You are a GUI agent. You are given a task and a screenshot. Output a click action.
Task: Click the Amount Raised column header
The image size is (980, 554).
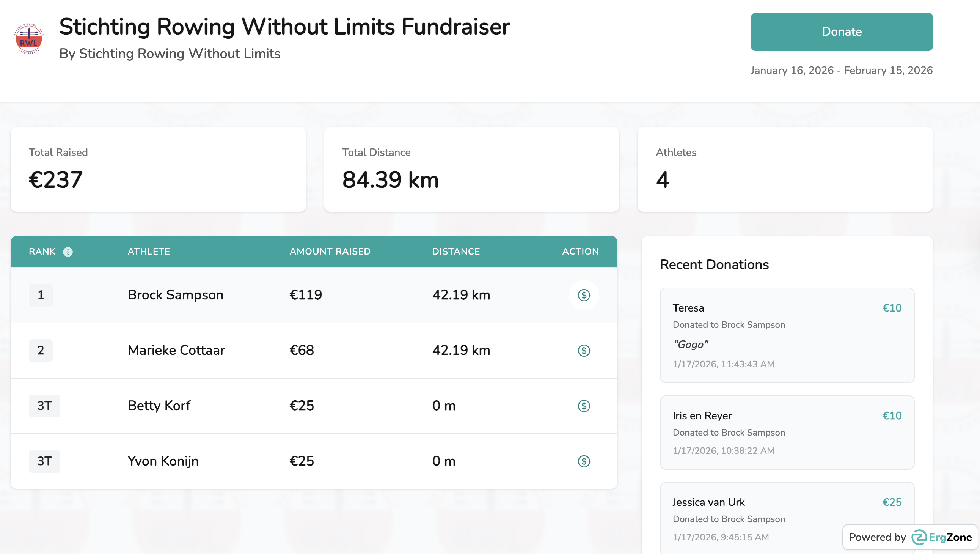click(330, 251)
